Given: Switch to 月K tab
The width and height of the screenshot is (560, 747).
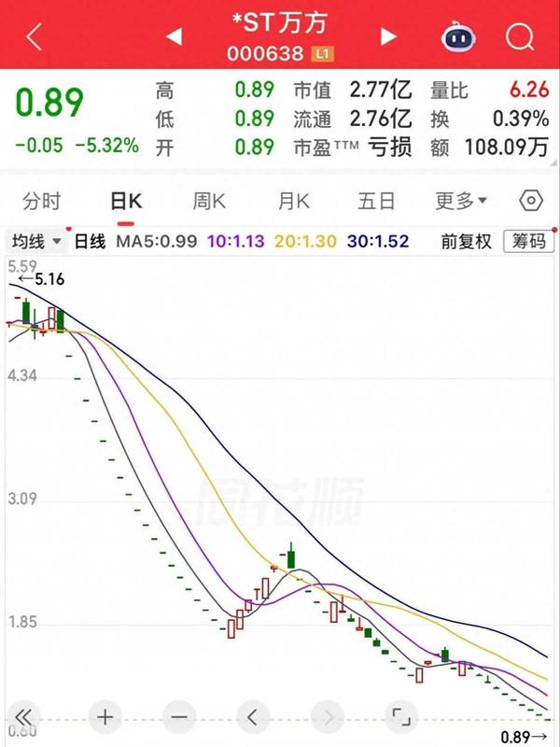Looking at the screenshot, I should pos(294,201).
